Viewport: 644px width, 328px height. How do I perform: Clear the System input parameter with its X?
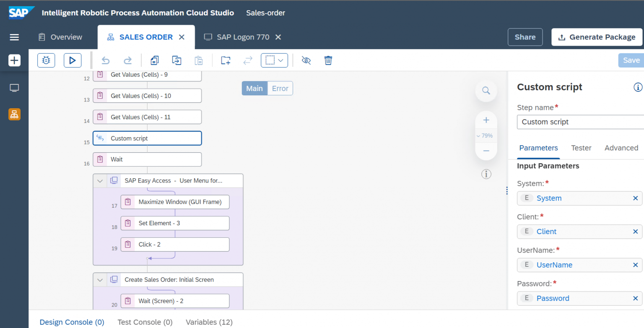click(x=636, y=198)
